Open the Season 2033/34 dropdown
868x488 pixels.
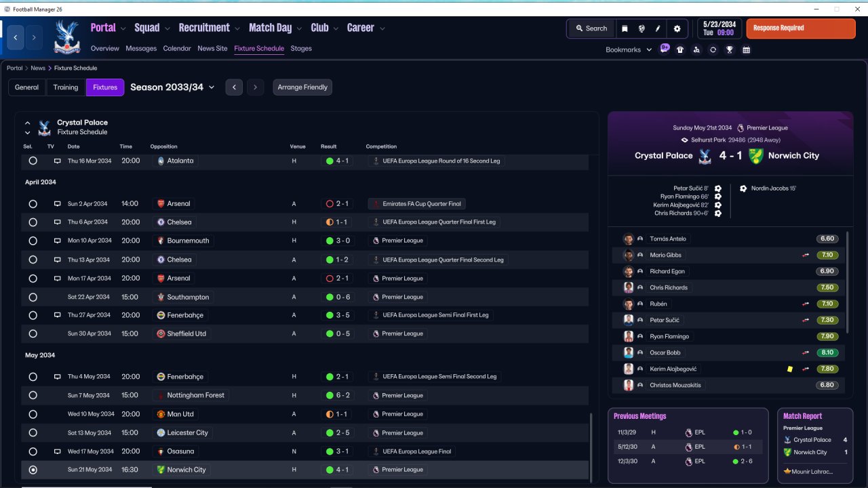pos(172,87)
